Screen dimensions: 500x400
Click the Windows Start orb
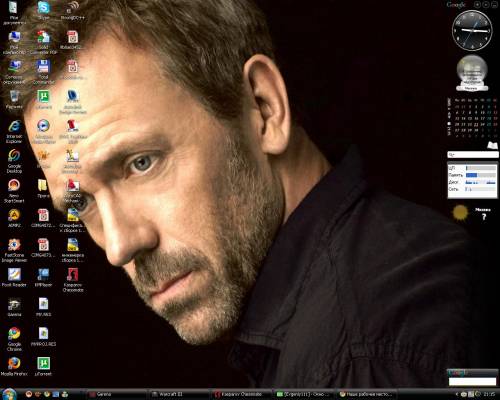coord(9,394)
